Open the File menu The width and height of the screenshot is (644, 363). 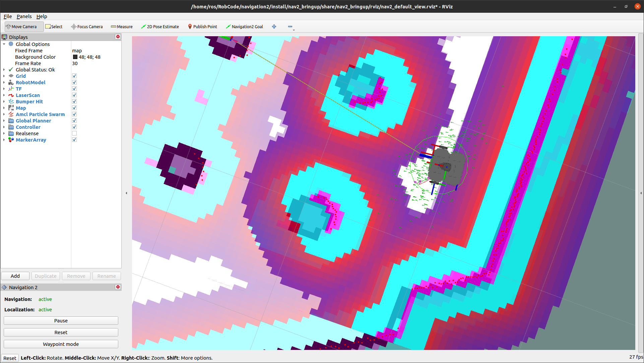coord(8,16)
